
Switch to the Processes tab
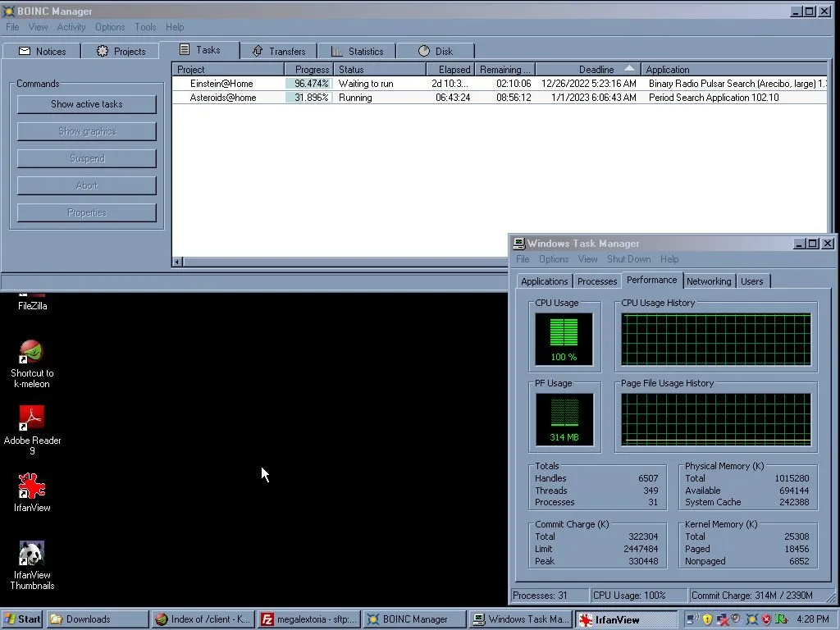coord(597,281)
